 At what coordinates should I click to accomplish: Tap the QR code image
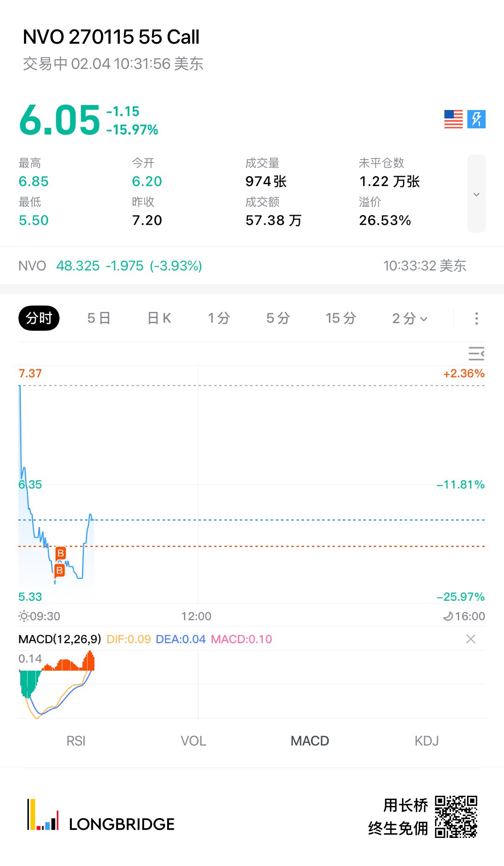456,816
